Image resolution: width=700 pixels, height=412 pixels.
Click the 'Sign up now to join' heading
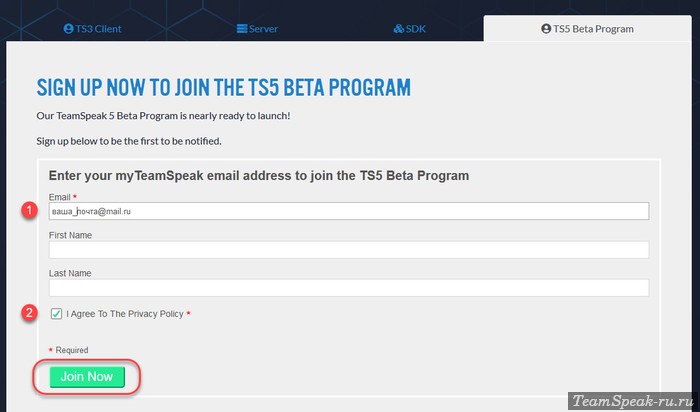click(x=223, y=87)
